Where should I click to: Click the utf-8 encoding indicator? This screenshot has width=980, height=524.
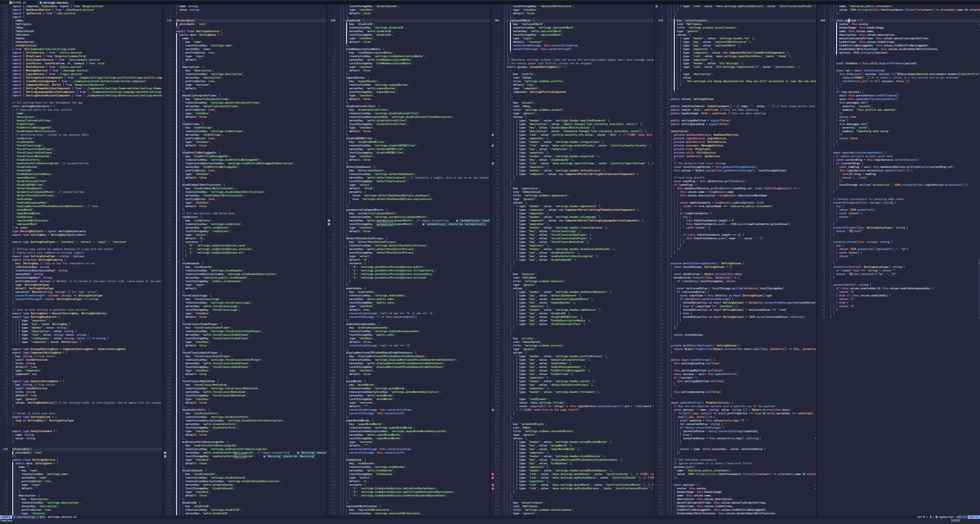(x=921, y=517)
